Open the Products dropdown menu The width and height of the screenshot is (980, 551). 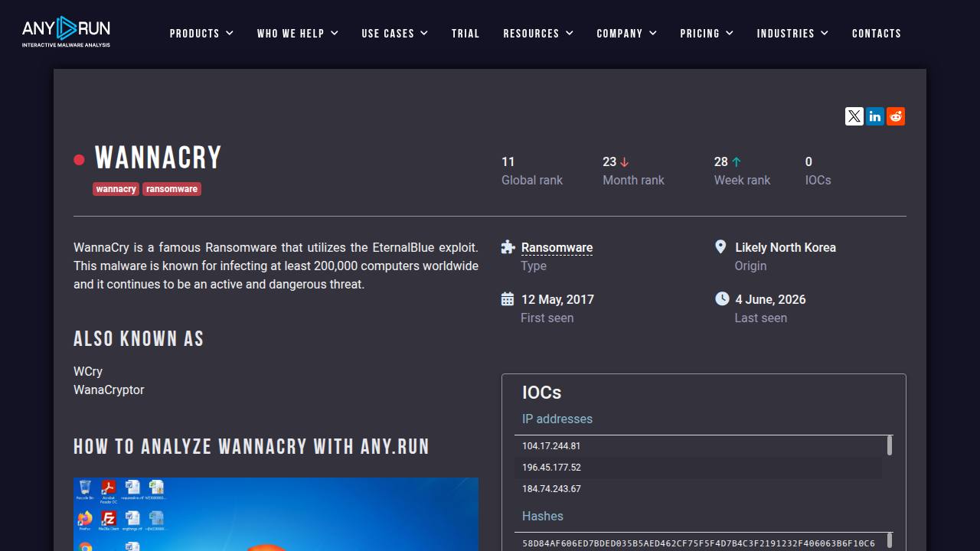(x=201, y=34)
